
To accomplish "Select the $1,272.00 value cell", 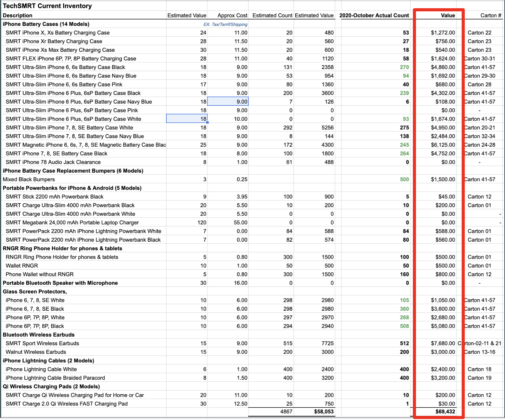I will [443, 33].
